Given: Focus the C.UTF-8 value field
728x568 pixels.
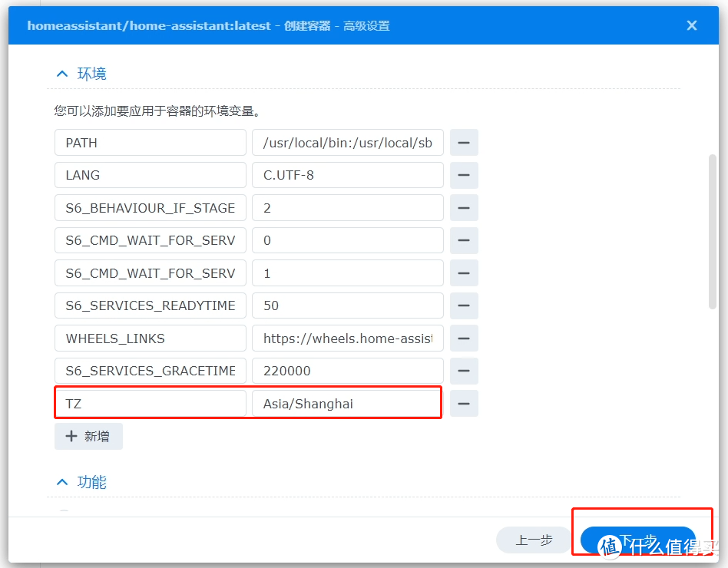Looking at the screenshot, I should 347,175.
